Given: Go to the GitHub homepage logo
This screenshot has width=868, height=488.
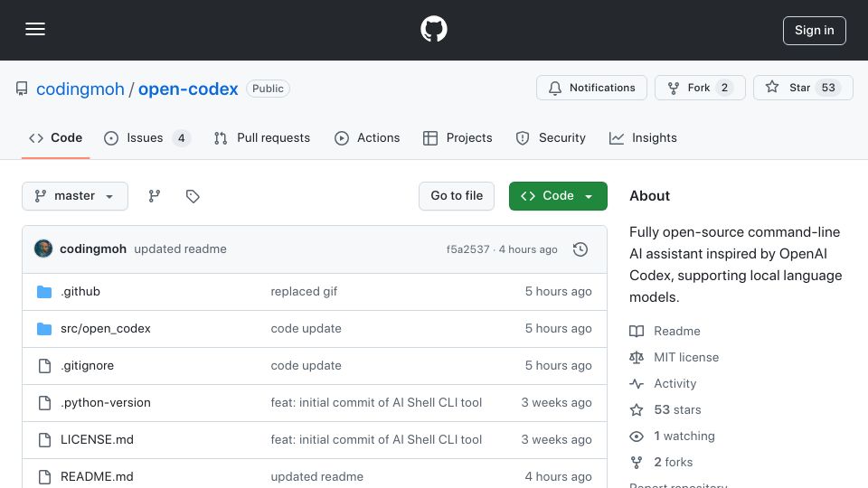Looking at the screenshot, I should [x=433, y=29].
